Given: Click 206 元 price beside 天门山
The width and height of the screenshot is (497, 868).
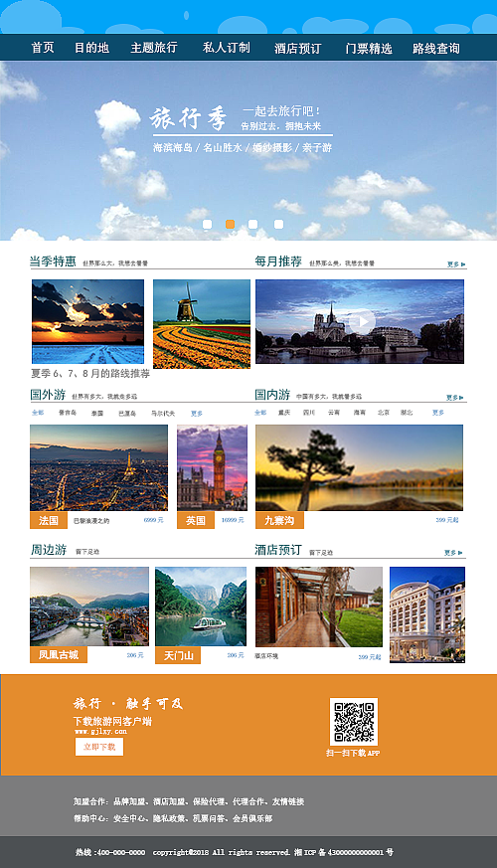Looking at the screenshot, I should pos(236,655).
